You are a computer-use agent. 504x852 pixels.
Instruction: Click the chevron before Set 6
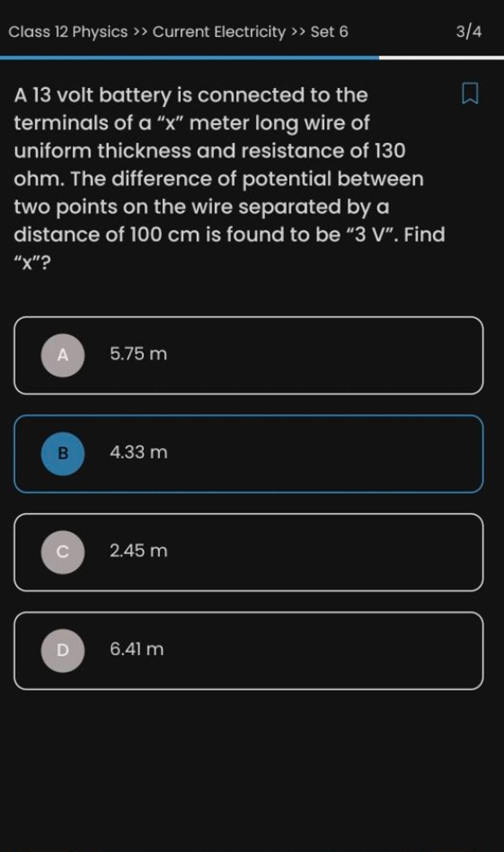tap(298, 33)
